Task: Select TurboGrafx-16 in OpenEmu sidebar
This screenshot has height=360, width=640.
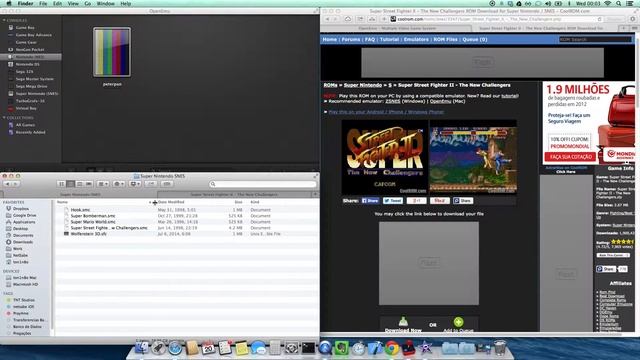Action: 30,101
